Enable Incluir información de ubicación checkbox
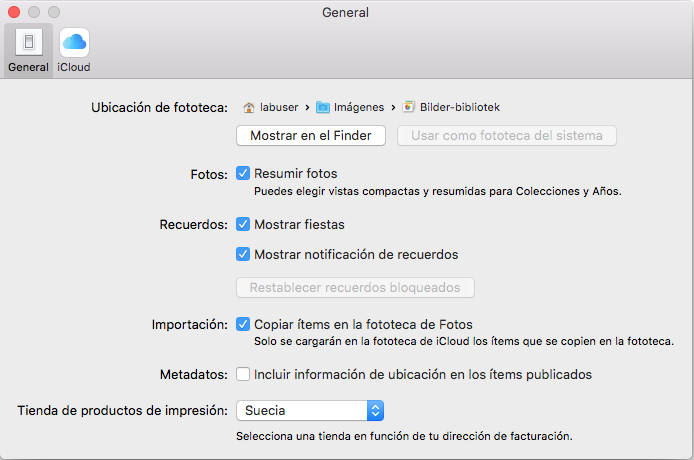This screenshot has height=460, width=694. [243, 375]
